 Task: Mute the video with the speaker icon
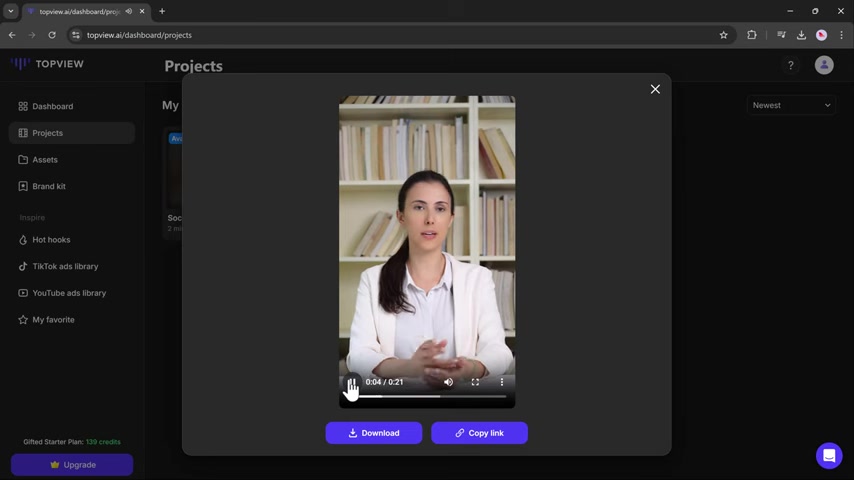point(448,382)
